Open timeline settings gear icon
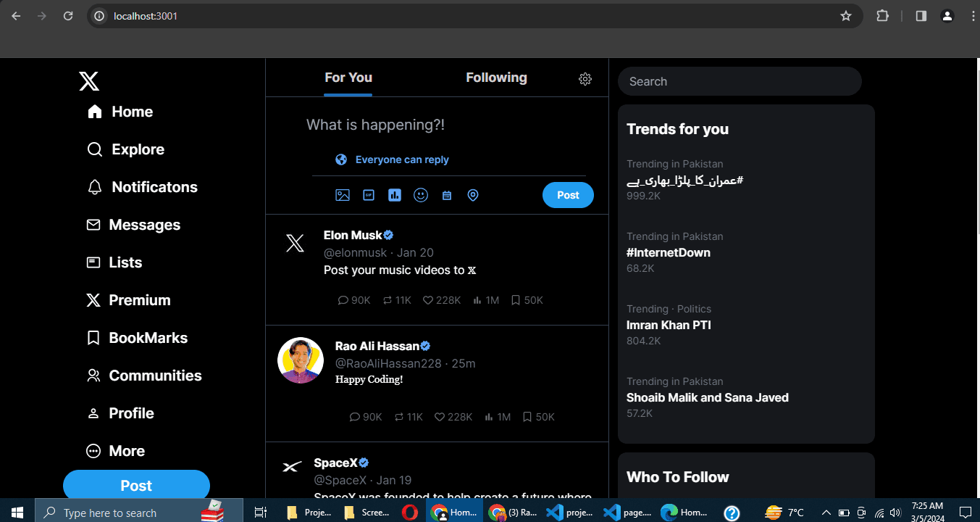Viewport: 980px width, 522px height. coord(585,79)
